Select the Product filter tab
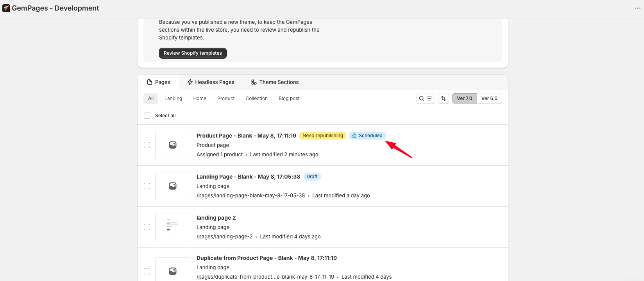Image resolution: width=644 pixels, height=281 pixels. tap(226, 98)
